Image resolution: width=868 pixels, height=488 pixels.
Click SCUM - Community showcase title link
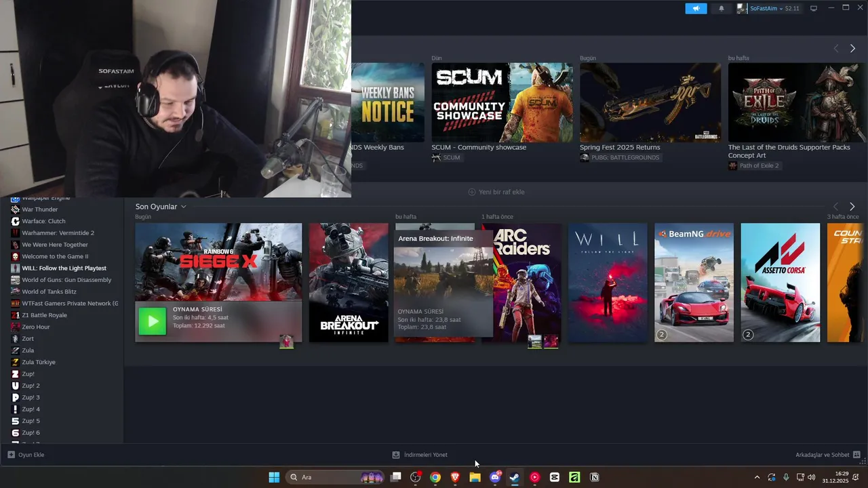479,147
